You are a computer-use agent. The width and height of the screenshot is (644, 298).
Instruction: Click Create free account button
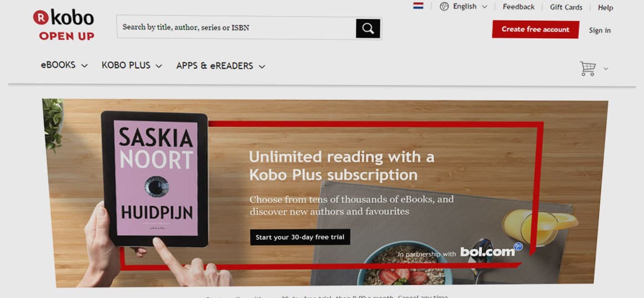click(x=536, y=29)
